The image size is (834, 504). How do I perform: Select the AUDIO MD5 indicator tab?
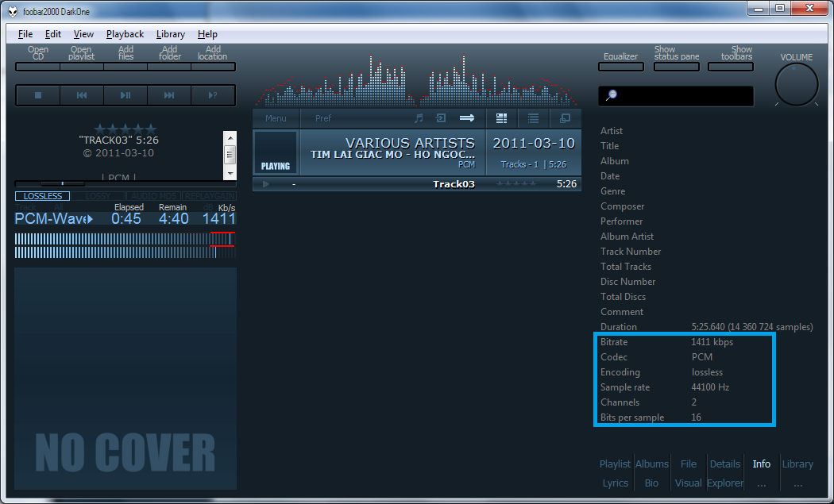(x=154, y=196)
